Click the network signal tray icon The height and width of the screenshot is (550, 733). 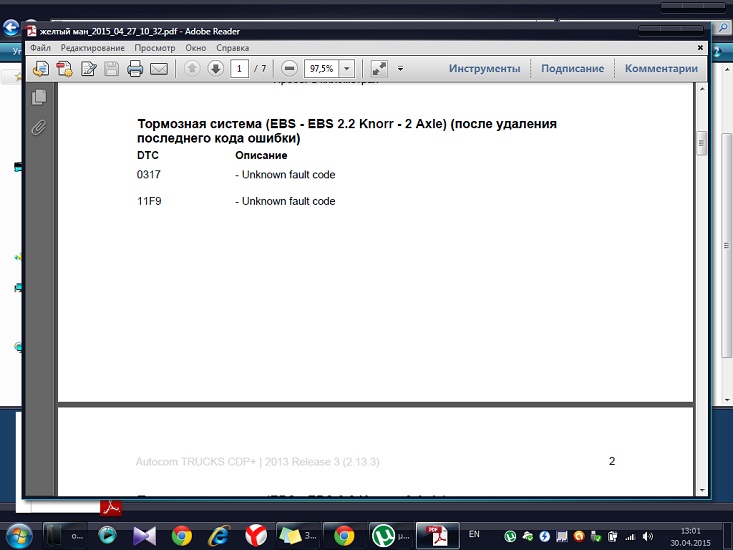(630, 537)
